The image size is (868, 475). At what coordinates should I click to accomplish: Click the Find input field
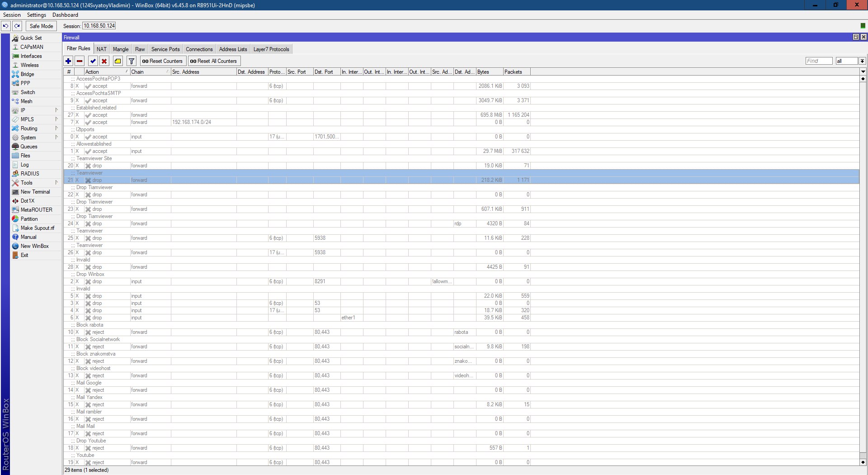(x=819, y=61)
